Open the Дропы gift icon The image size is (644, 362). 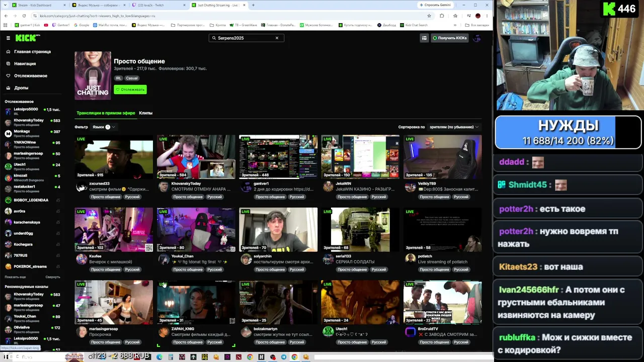[x=8, y=88]
